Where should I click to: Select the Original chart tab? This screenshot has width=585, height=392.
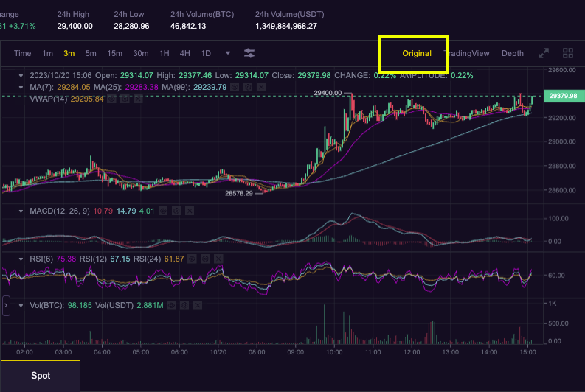click(x=416, y=53)
